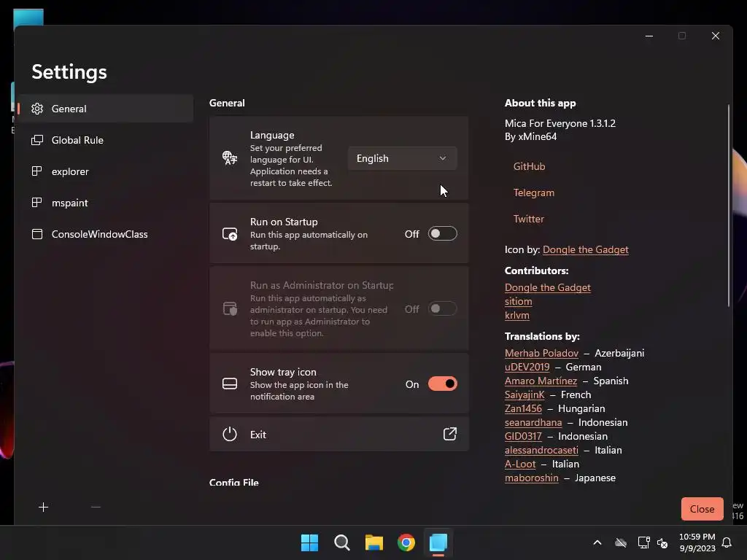Click the Exit power icon
747x560 pixels.
(x=230, y=435)
